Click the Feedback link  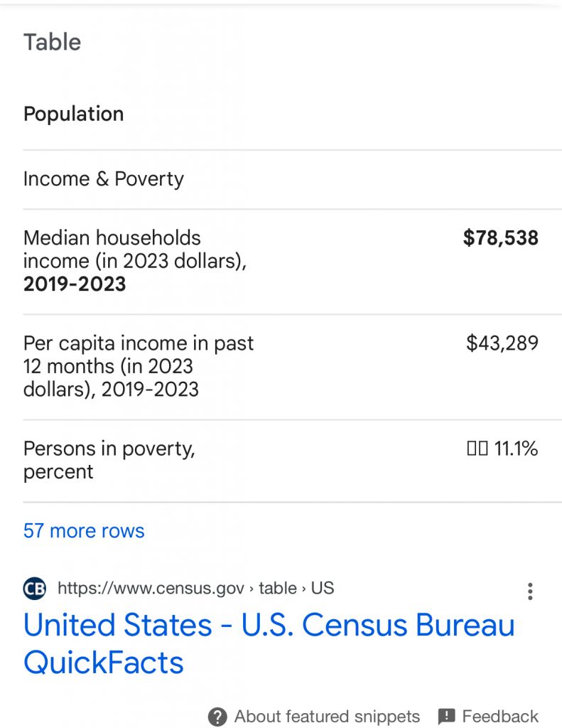[x=500, y=716]
